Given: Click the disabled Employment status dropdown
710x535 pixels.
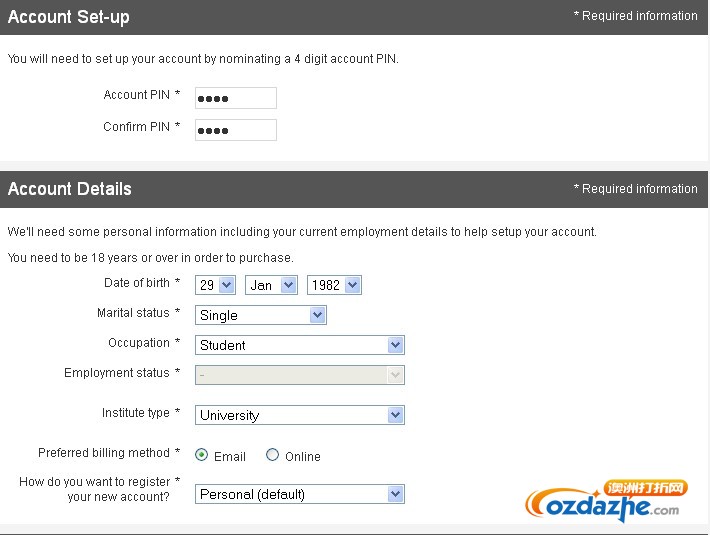Looking at the screenshot, I should click(300, 375).
